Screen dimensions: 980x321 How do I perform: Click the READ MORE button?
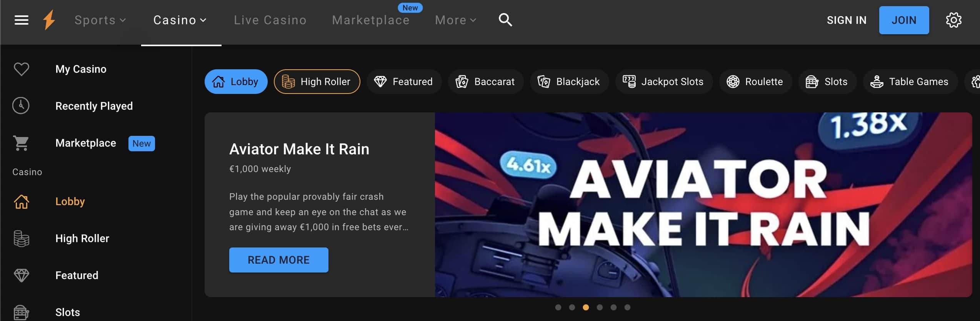pos(278,260)
